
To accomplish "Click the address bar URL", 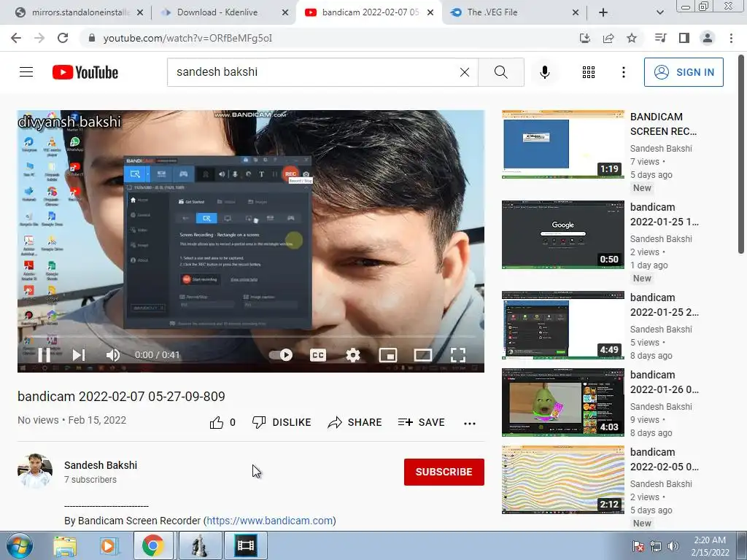I will point(187,38).
